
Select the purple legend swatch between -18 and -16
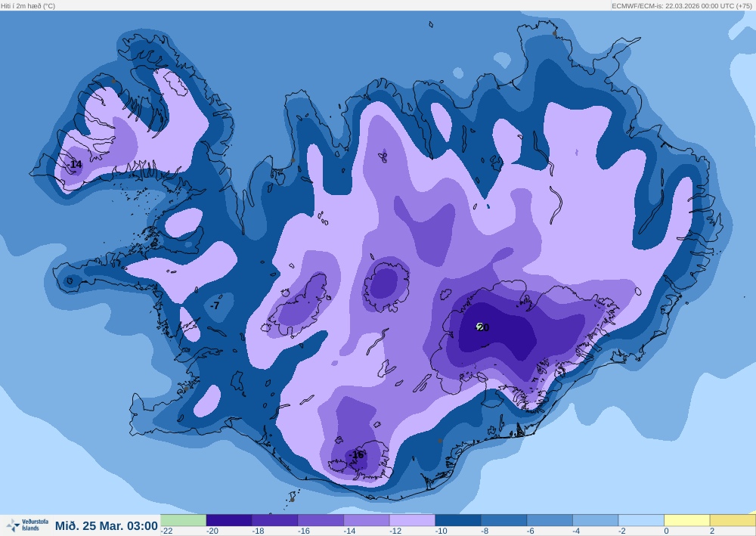pyautogui.click(x=275, y=520)
